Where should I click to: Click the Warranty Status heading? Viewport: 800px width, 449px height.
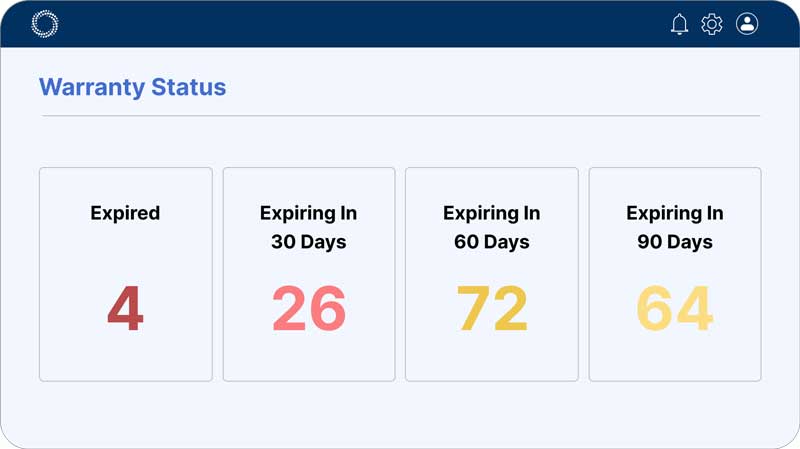click(132, 87)
